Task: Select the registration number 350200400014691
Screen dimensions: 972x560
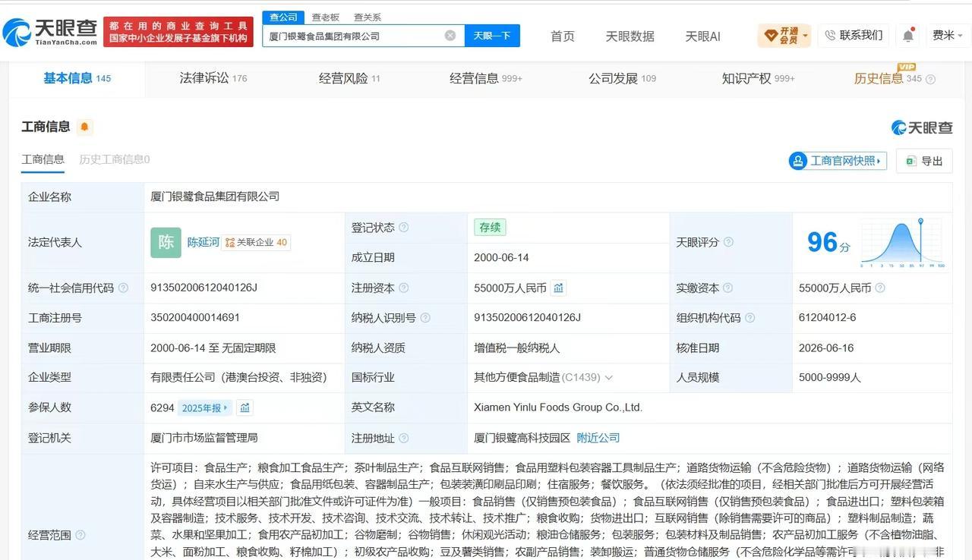Action: (195, 318)
